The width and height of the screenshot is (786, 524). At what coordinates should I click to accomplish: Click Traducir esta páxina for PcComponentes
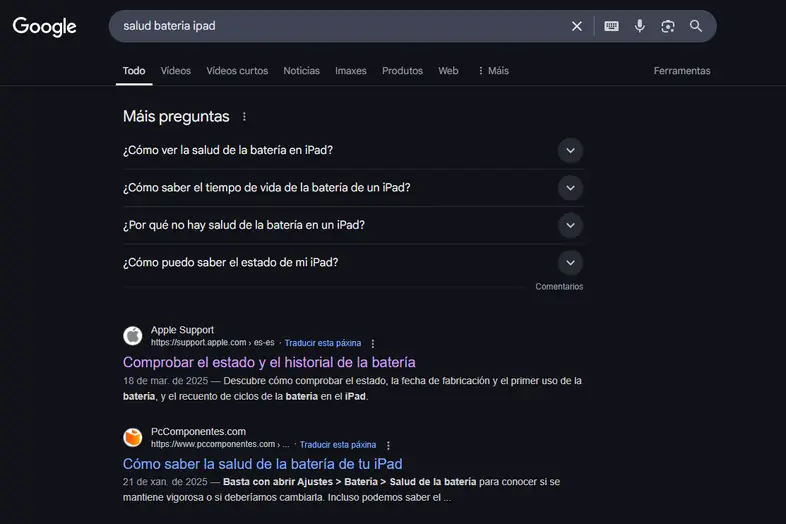click(338, 445)
